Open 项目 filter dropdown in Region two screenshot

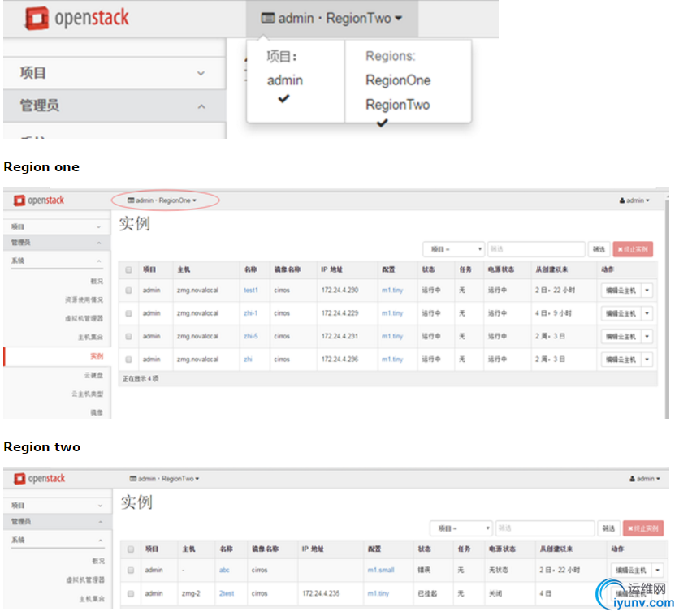461,528
